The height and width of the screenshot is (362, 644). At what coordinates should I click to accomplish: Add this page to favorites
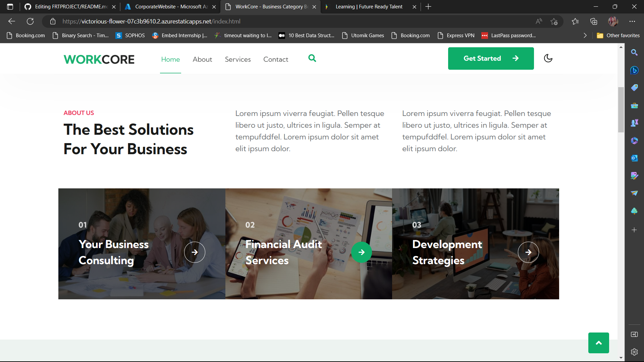(554, 21)
